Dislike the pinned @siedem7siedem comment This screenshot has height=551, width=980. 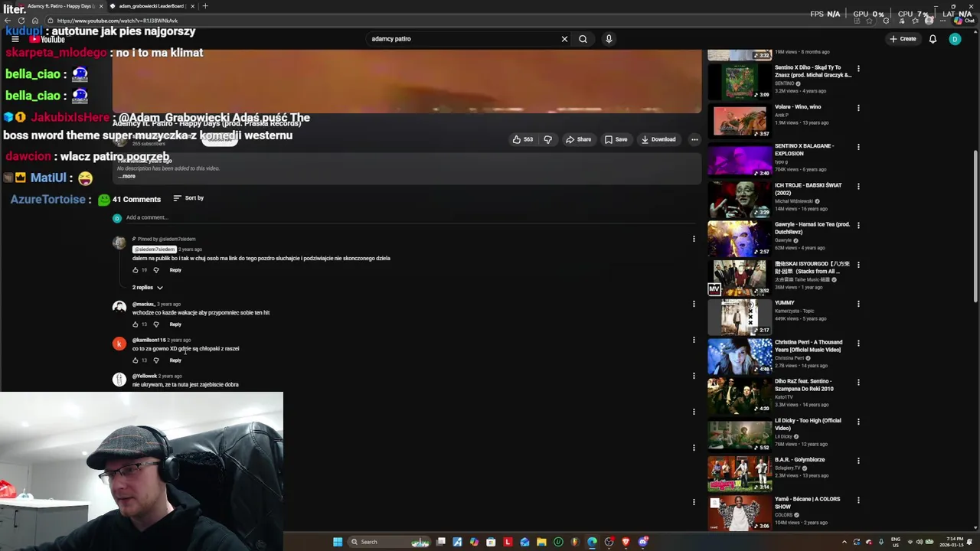point(156,270)
